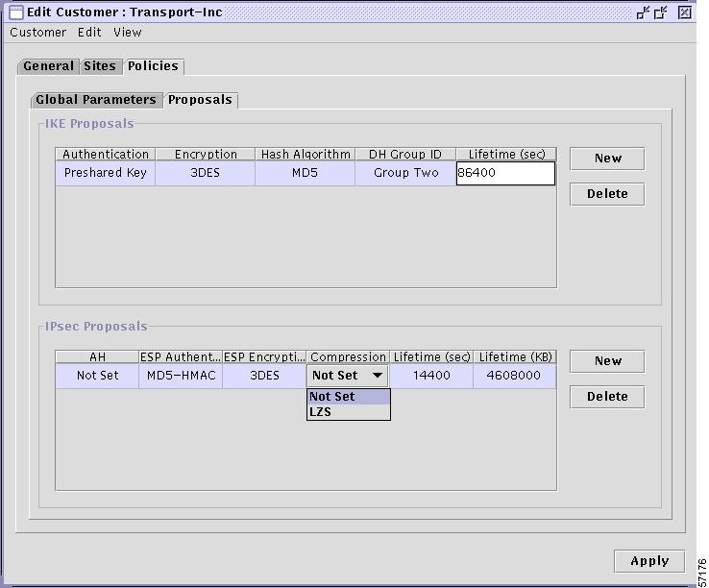Click the IKE Lifetime (sec) column header
Viewport: 709px width, 588px height.
(506, 155)
